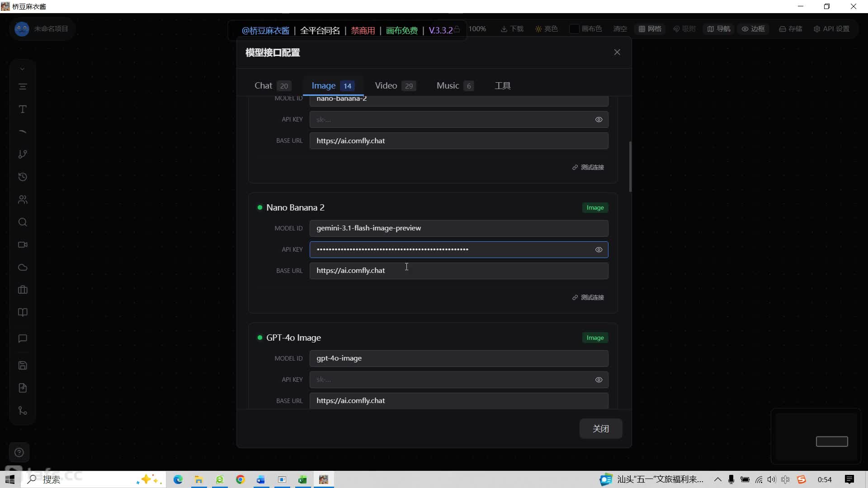Edit the Nano Banana 2 BASE URL field
Viewport: 868px width, 488px height.
click(x=459, y=271)
